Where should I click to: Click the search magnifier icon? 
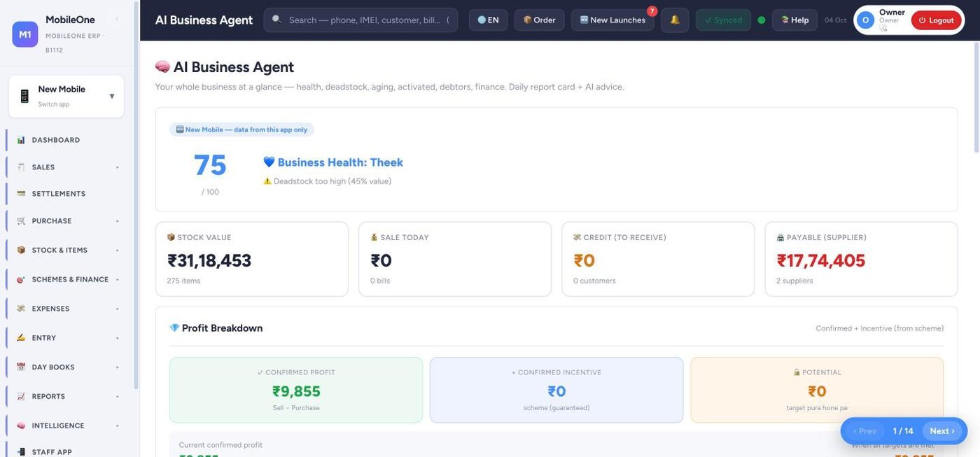point(276,20)
